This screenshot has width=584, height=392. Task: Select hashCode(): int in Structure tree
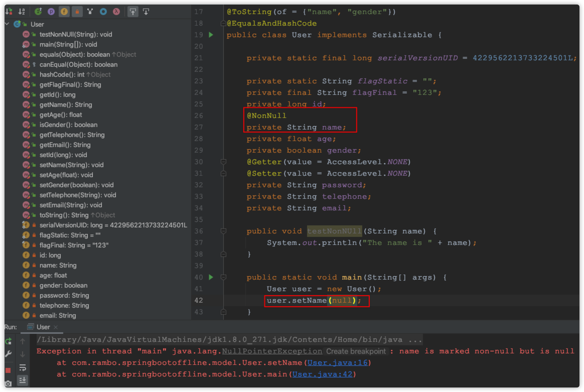(62, 74)
